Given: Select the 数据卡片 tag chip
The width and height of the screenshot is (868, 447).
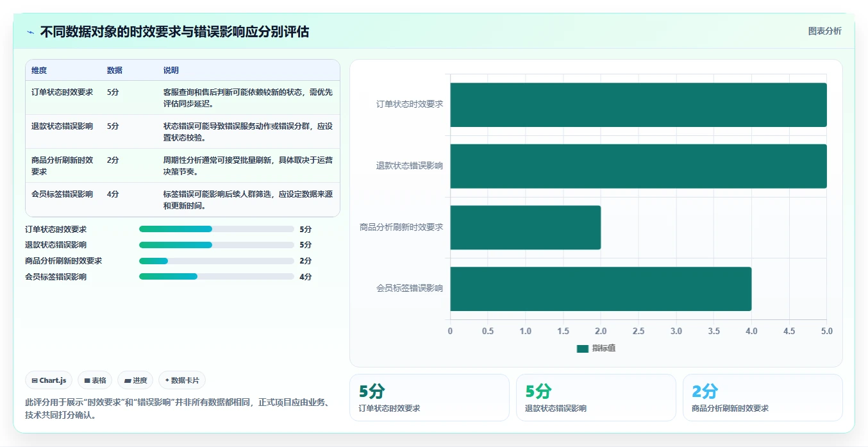Looking at the screenshot, I should (182, 380).
